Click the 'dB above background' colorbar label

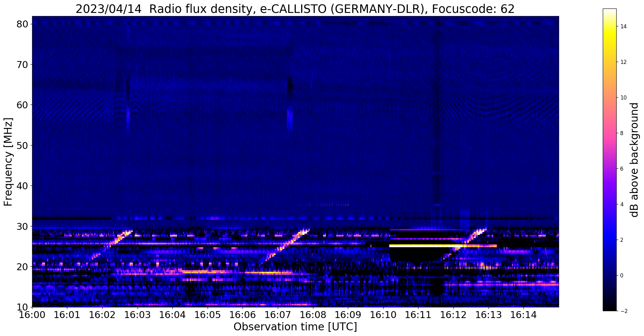click(635, 160)
